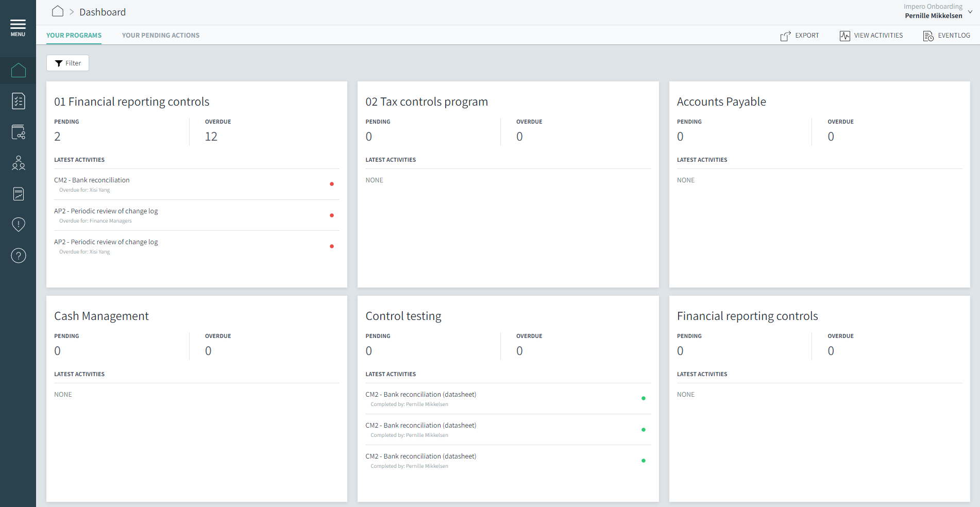Screen dimensions: 980x507
Task: Click red status dot for CM2 Bank reconciliation
Action: click(332, 184)
